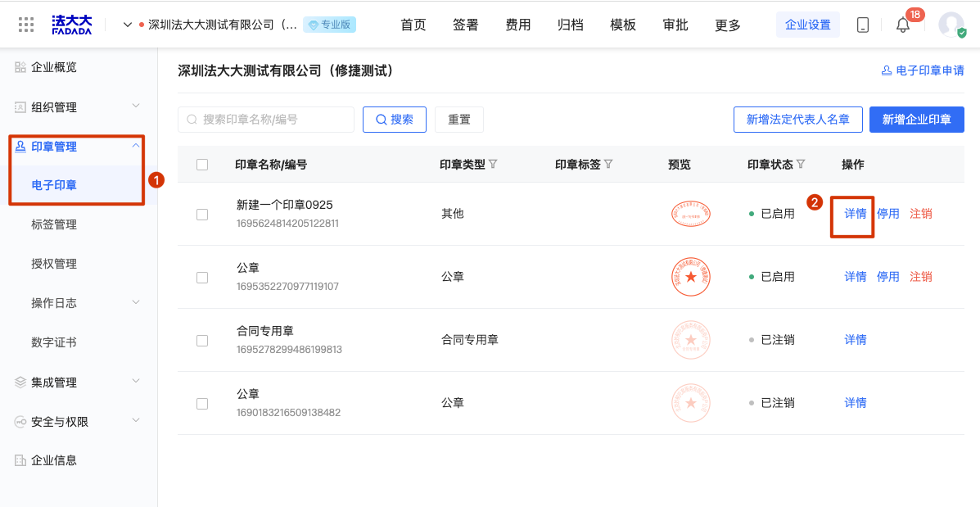The image size is (980, 507).
Task: Open 详情 for 公章 1690183216509138482
Action: tap(856, 403)
